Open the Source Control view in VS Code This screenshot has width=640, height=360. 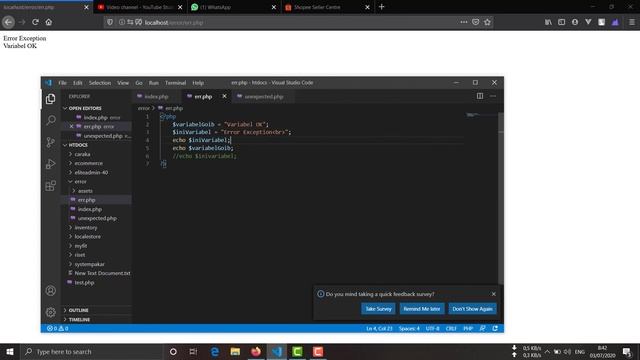(51, 142)
